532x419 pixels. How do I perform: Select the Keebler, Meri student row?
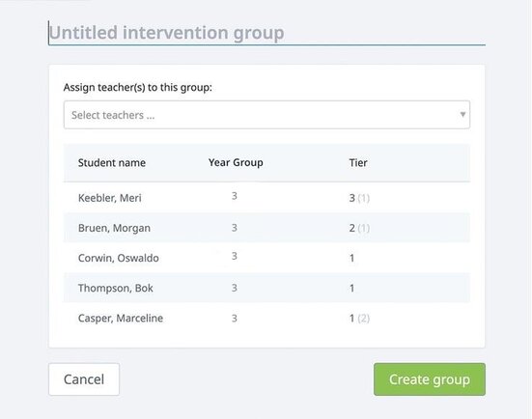point(266,198)
